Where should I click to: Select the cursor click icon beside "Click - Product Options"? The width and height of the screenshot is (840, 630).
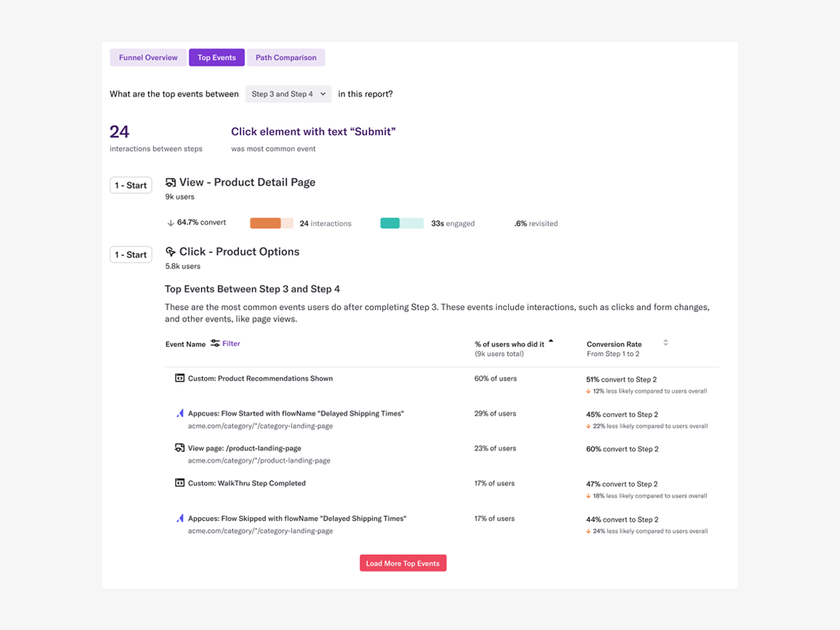(x=169, y=251)
